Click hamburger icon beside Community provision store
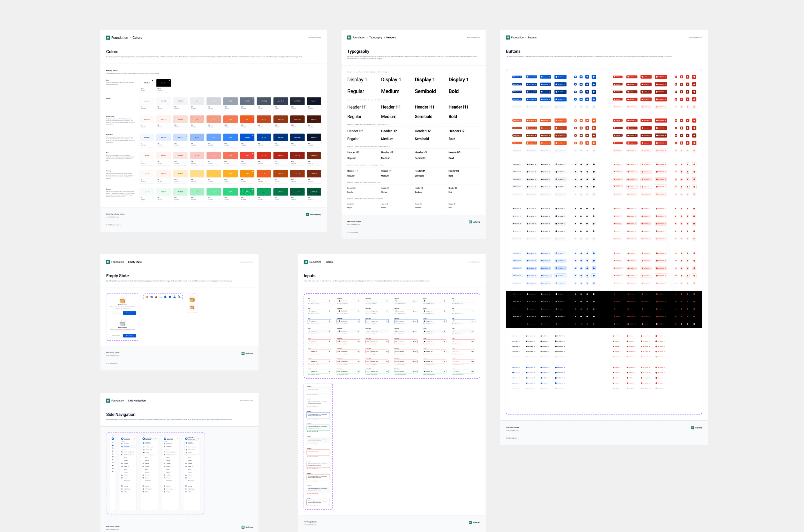The height and width of the screenshot is (532, 804). tap(199, 439)
